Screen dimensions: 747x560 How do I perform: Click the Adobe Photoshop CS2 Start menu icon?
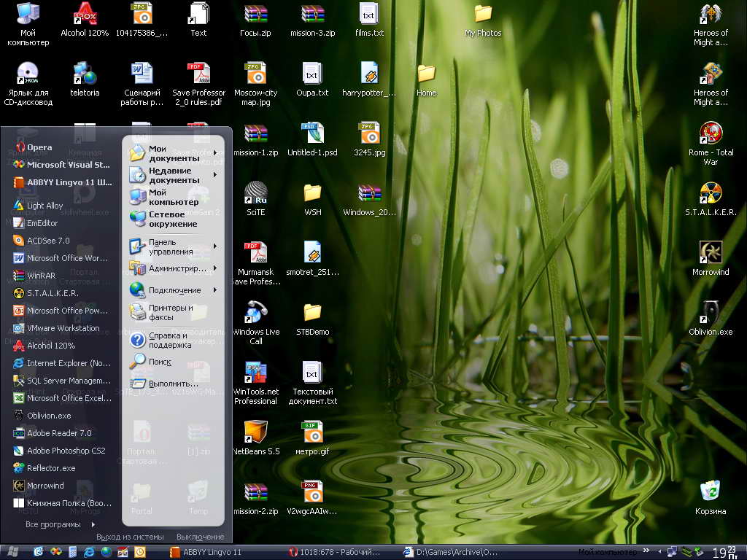(18, 451)
